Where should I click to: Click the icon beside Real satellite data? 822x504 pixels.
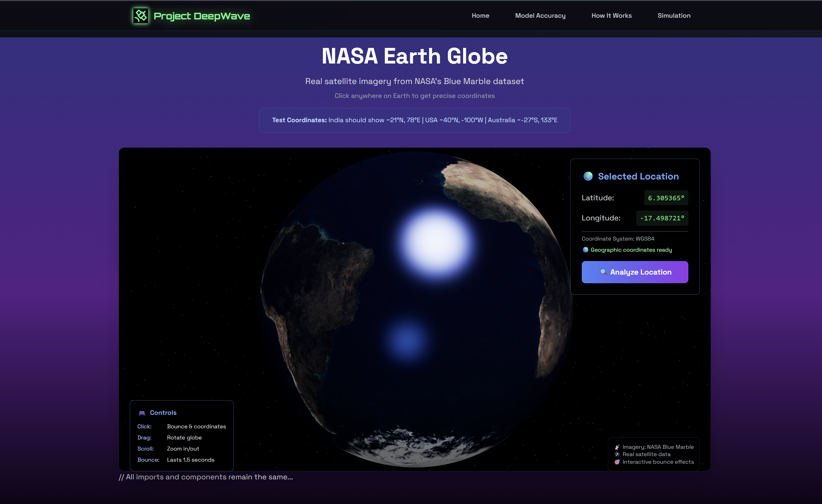tap(617, 454)
